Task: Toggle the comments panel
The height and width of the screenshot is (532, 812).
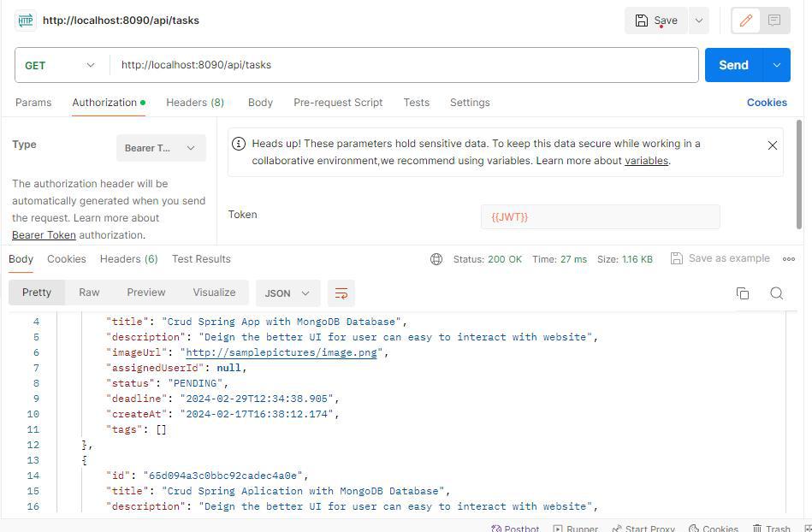Action: [774, 20]
